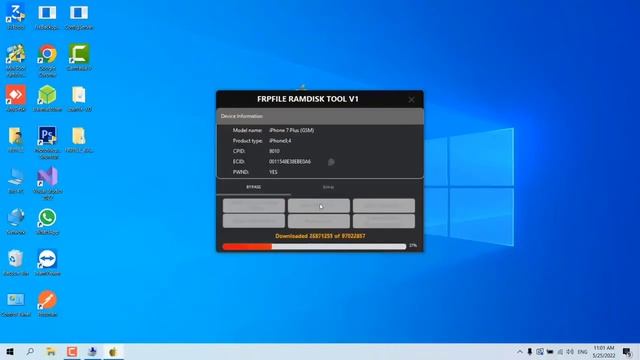Click the 'Downloaded ... of ...' status text
Screen dimensions: 640x360
coord(320,236)
